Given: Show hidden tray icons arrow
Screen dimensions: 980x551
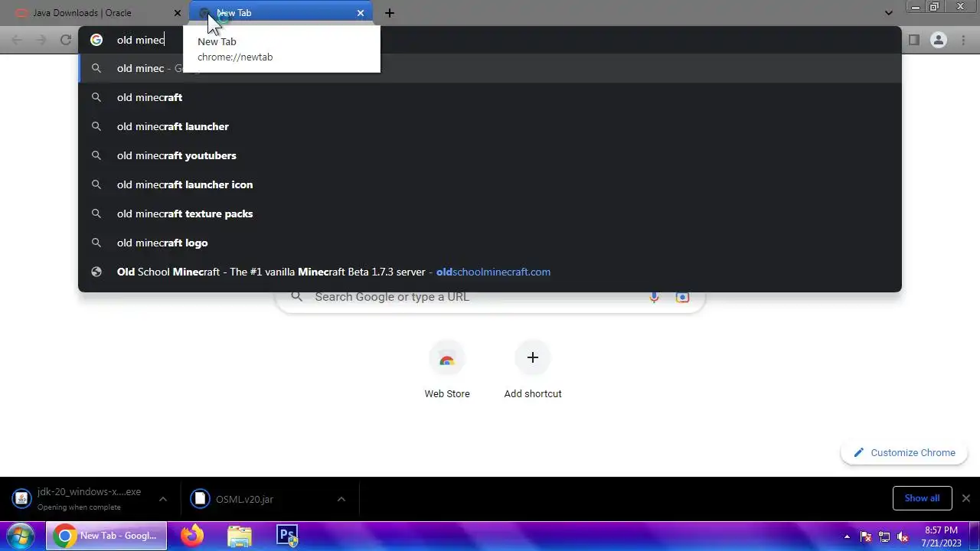Looking at the screenshot, I should (x=847, y=536).
